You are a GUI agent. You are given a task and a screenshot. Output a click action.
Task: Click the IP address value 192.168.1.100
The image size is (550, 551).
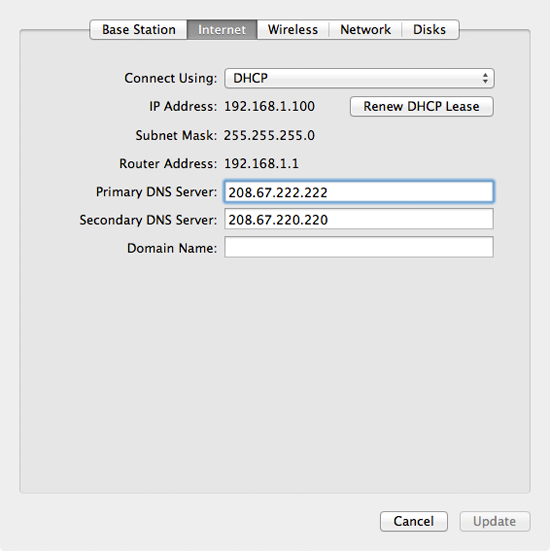(x=269, y=106)
